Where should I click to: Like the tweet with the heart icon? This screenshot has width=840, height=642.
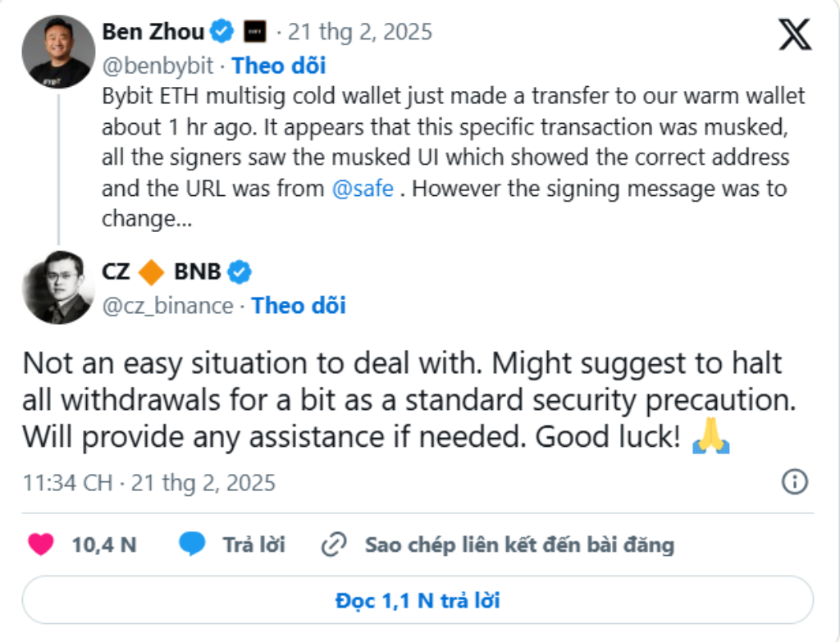pyautogui.click(x=41, y=544)
